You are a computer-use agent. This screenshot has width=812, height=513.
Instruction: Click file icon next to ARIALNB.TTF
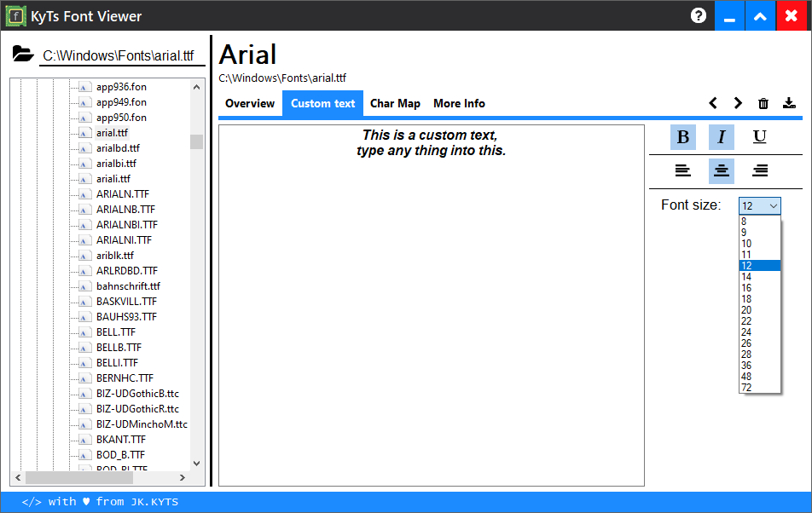tap(84, 210)
